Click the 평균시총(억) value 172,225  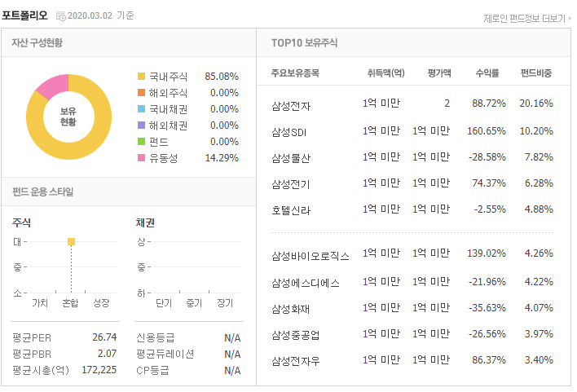click(x=99, y=369)
